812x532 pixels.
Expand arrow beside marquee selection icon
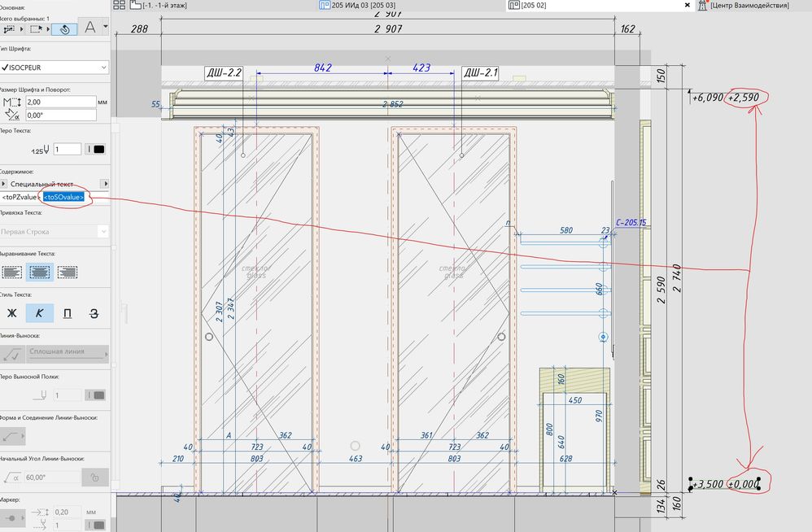coord(48,29)
